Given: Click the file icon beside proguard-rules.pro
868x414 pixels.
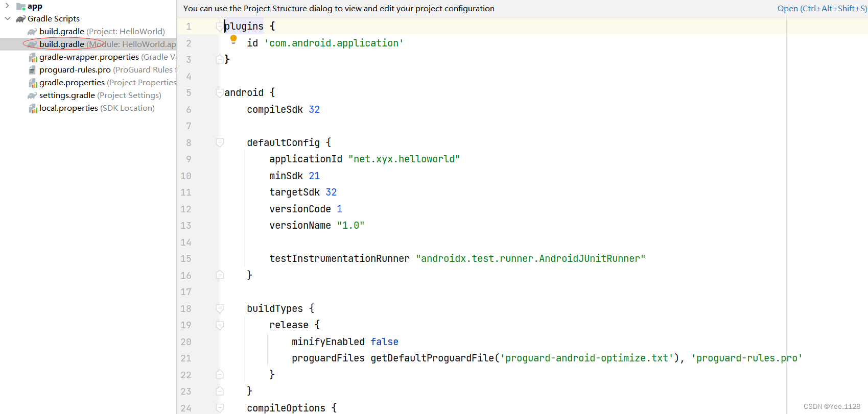Looking at the screenshot, I should pyautogui.click(x=32, y=70).
